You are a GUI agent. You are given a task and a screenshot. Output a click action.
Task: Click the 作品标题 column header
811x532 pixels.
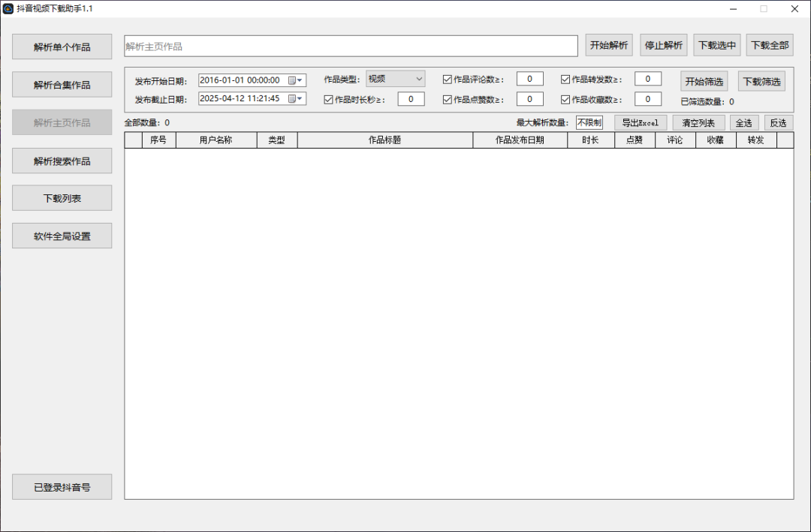384,140
